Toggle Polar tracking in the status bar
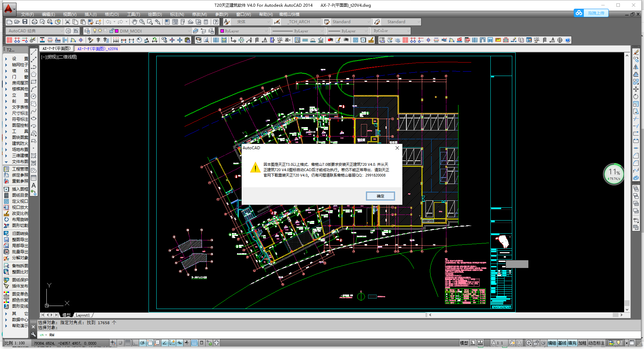This screenshot has width=644, height=349. pos(143,343)
